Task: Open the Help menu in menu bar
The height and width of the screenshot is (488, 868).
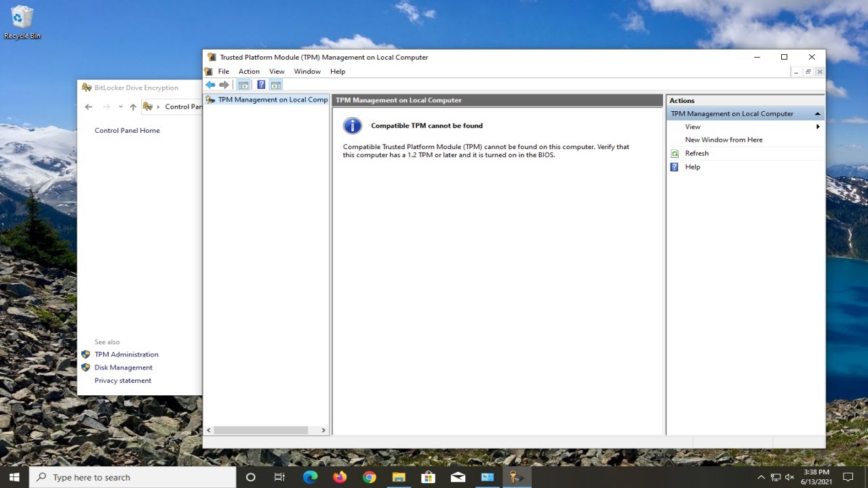Action: (x=338, y=71)
